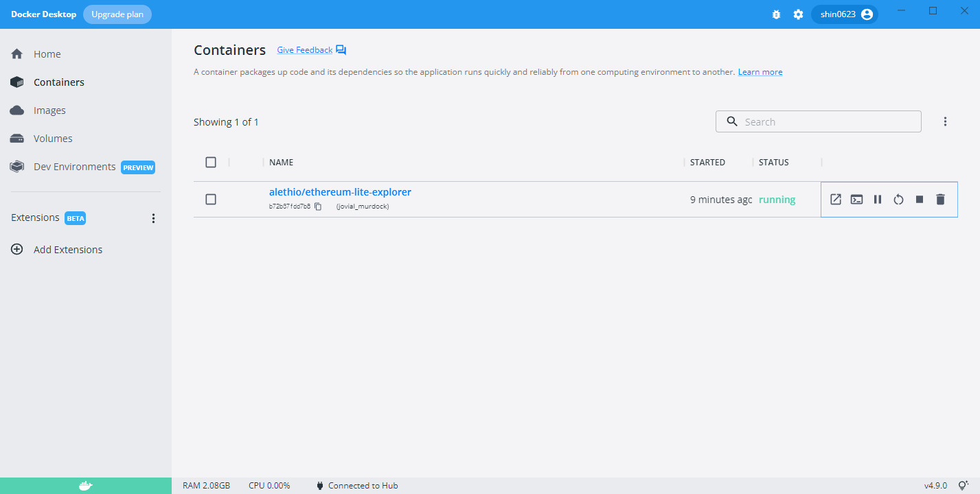The width and height of the screenshot is (980, 494).
Task: Copy container ID b72b87fdd7b8
Action: (x=318, y=207)
